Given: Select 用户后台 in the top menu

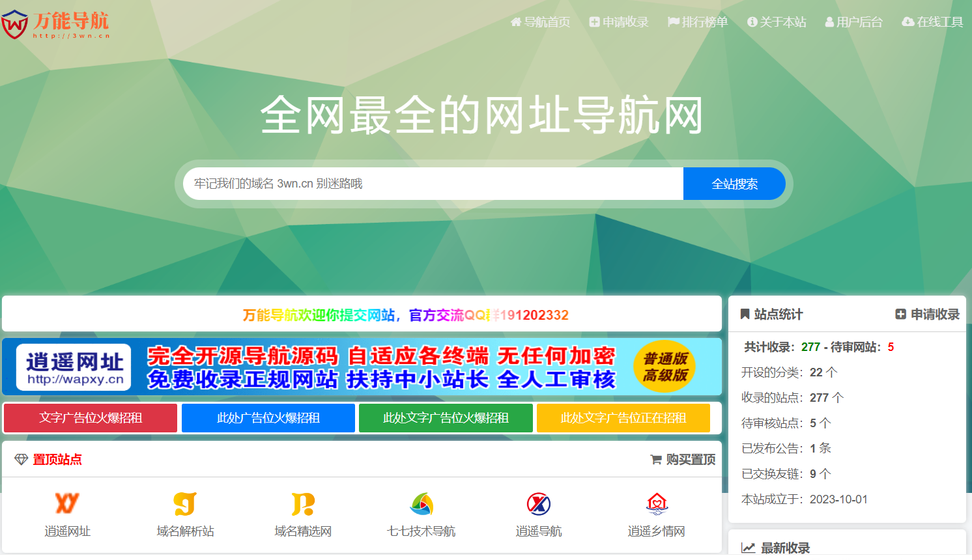Looking at the screenshot, I should tap(853, 21).
